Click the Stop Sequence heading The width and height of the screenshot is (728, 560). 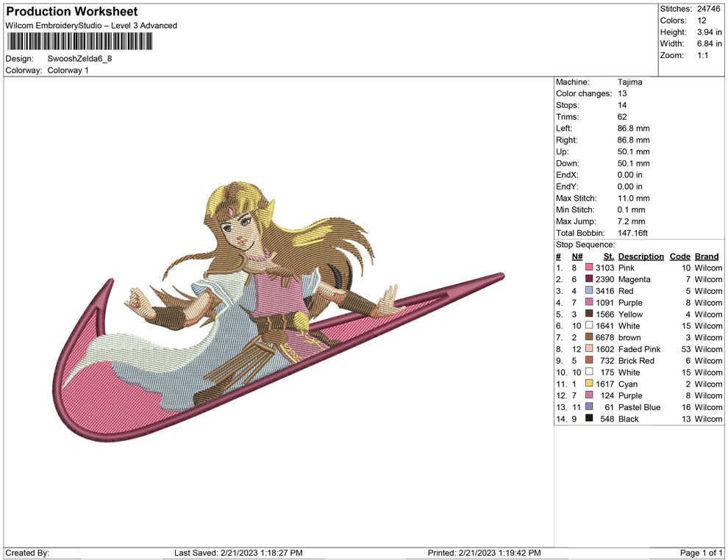click(585, 245)
